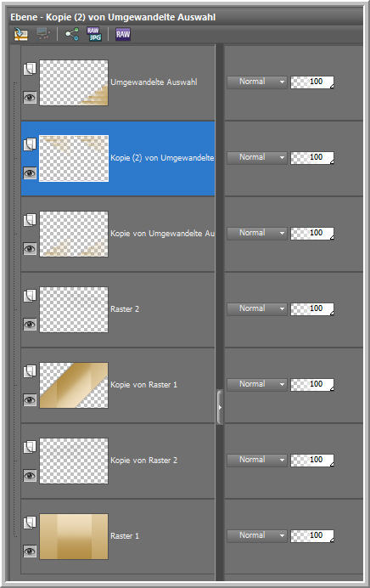Click the raster layer type icon of Raster 1
Image resolution: width=370 pixels, height=588 pixels.
tap(30, 523)
